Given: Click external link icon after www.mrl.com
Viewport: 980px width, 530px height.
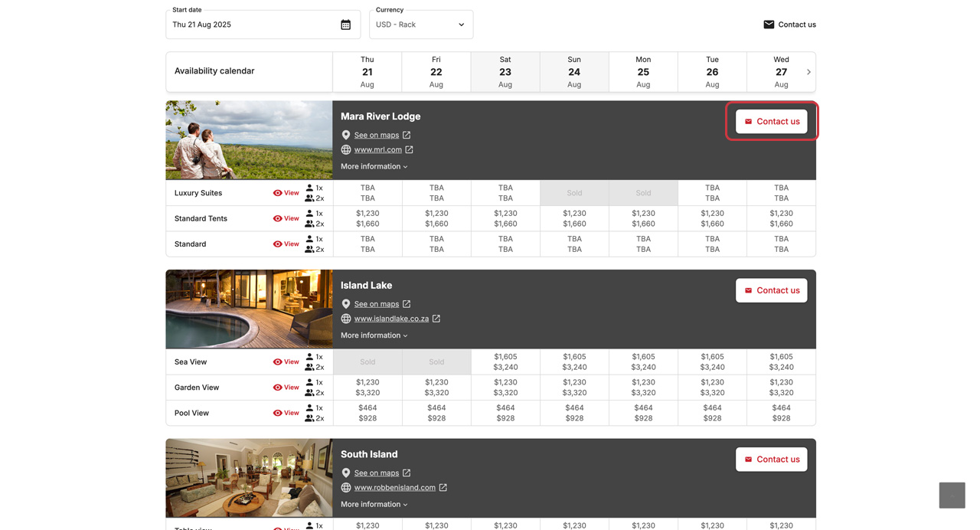Looking at the screenshot, I should pyautogui.click(x=409, y=150).
